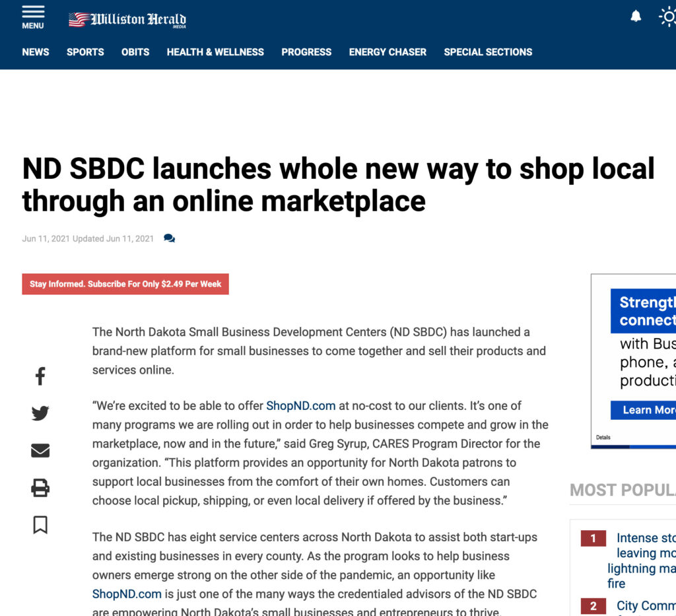
Task: Share article on Twitter
Action: click(x=40, y=413)
